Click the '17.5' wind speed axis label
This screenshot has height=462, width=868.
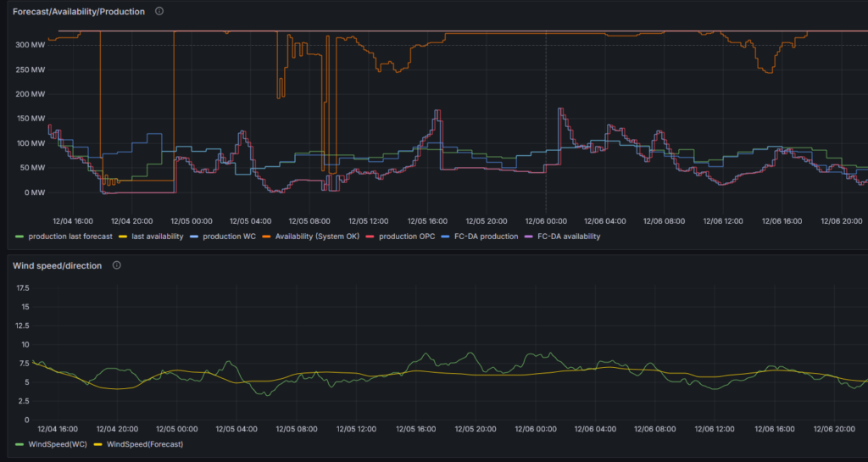(x=23, y=288)
